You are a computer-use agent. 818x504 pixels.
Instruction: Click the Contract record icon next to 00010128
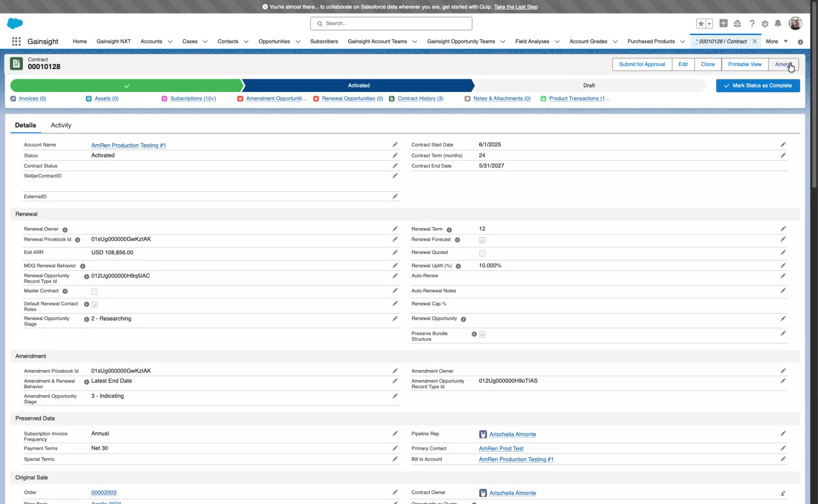point(16,63)
